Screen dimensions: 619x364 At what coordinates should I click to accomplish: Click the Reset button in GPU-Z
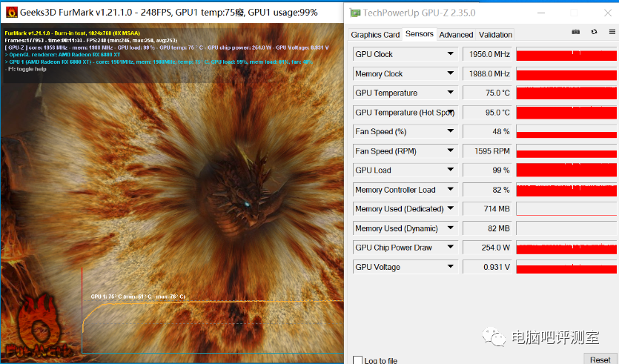600,360
